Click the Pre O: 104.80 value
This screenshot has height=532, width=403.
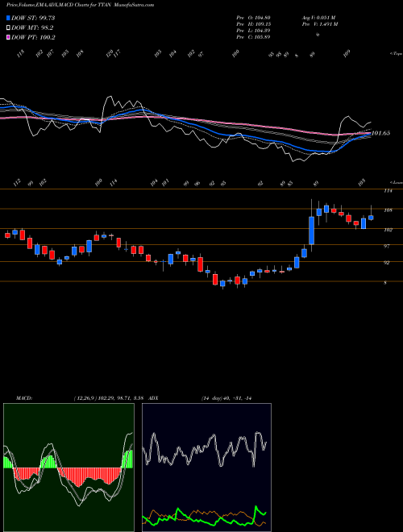(x=253, y=18)
